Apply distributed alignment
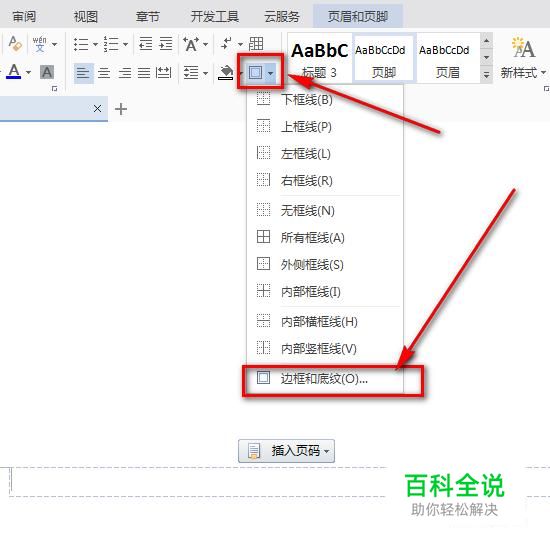The image size is (550, 550). [163, 73]
